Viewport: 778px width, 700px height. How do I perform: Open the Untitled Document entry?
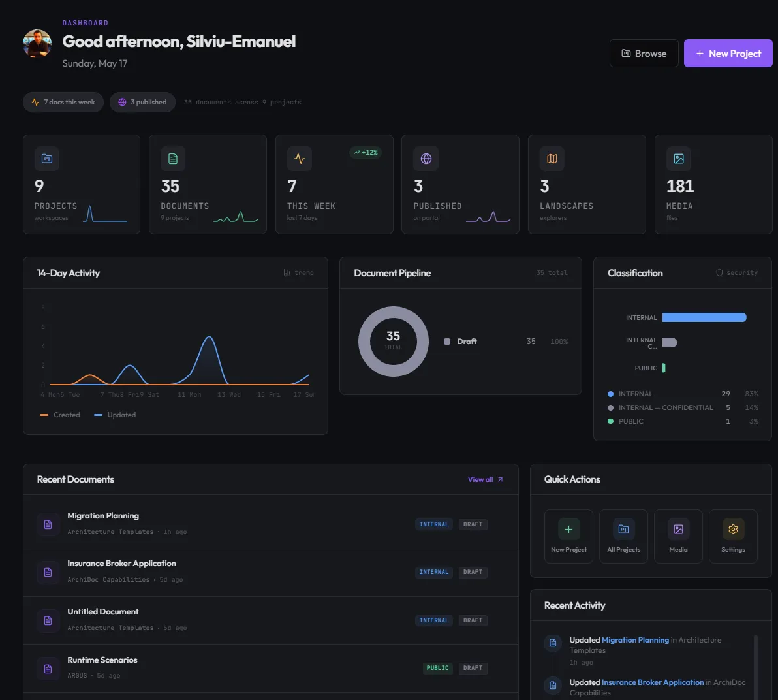click(x=103, y=612)
